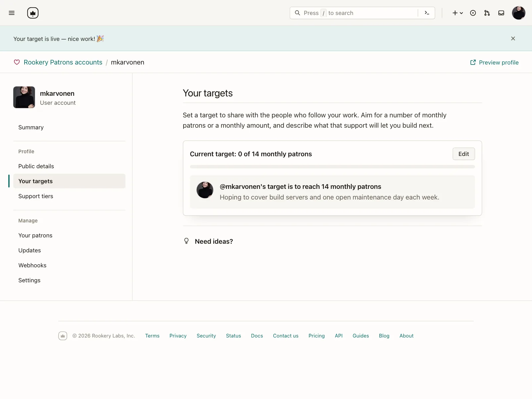Edit the current target
This screenshot has height=399, width=532.
464,154
